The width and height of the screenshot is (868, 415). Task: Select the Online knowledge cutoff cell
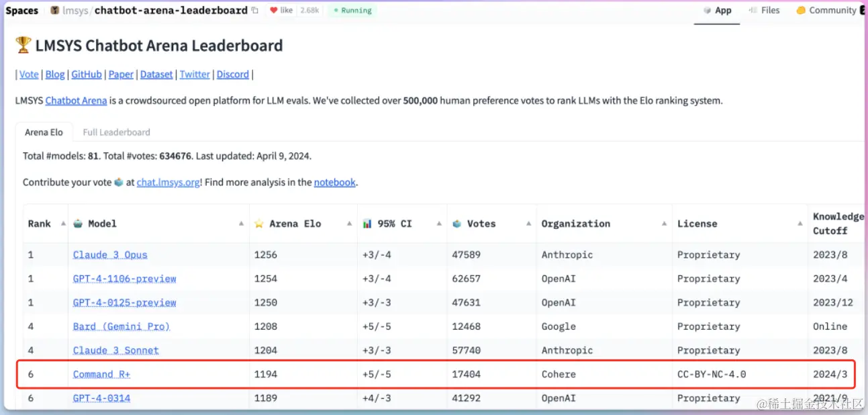[x=836, y=326]
